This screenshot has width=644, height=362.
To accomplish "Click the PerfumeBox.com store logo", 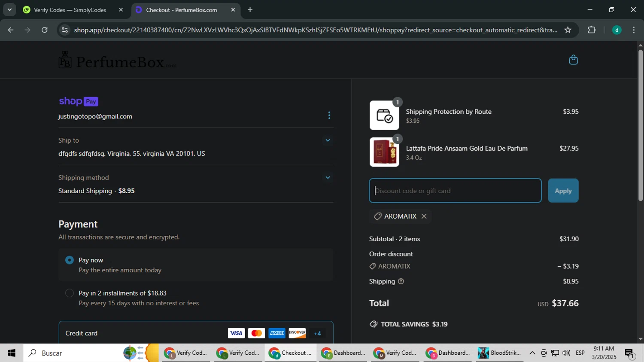I will point(117,61).
